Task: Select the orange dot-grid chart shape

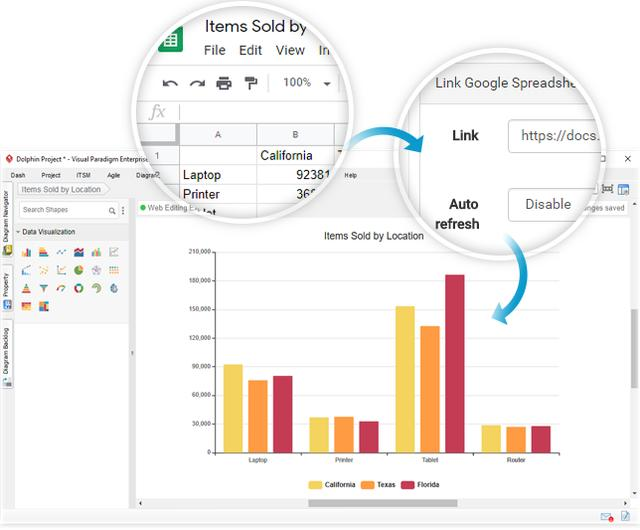Action: coord(114,270)
